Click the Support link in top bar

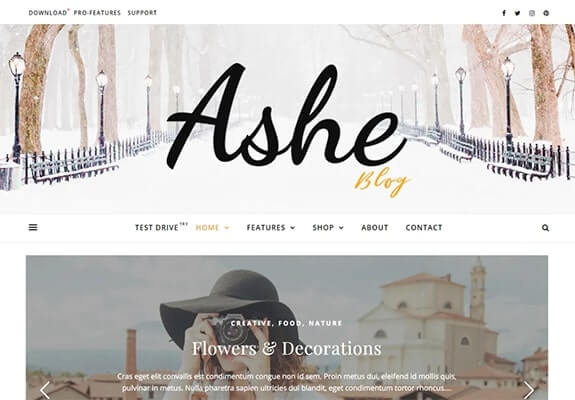coord(142,13)
